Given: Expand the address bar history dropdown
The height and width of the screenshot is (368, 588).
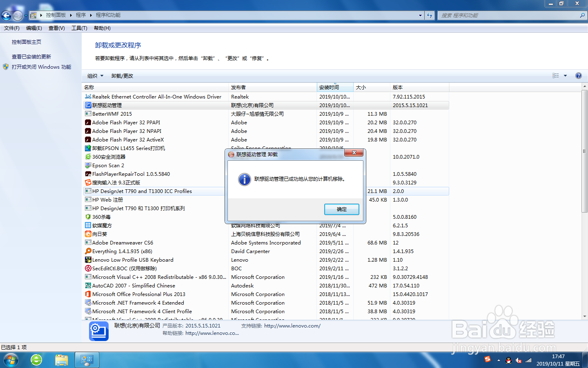Looking at the screenshot, I should click(x=420, y=15).
